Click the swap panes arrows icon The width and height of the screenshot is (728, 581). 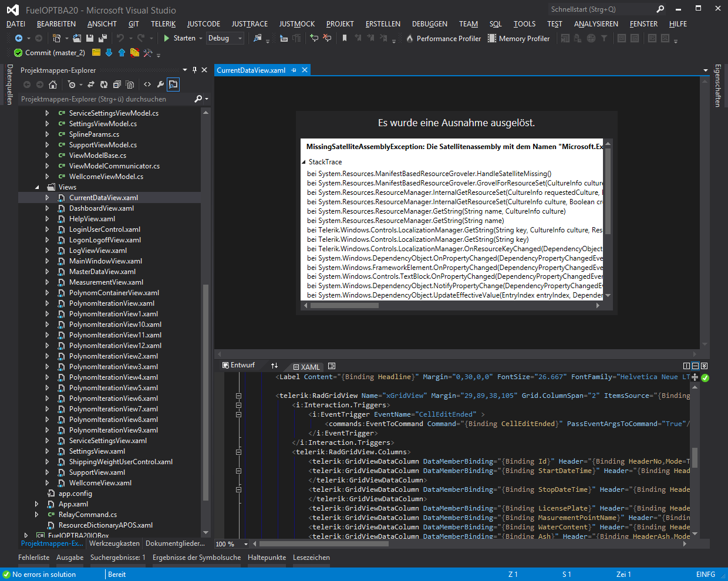tap(274, 366)
